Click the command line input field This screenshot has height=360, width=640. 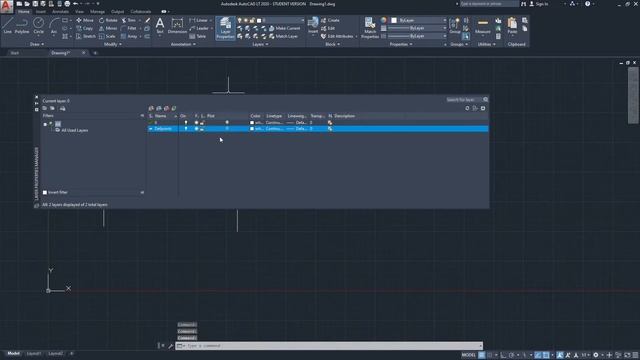pyautogui.click(x=329, y=346)
